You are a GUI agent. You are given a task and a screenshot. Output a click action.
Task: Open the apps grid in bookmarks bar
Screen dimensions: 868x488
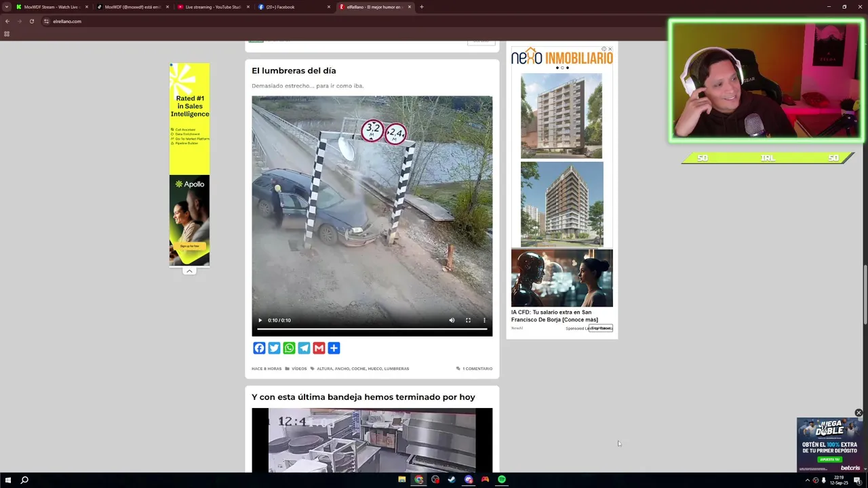coord(7,34)
